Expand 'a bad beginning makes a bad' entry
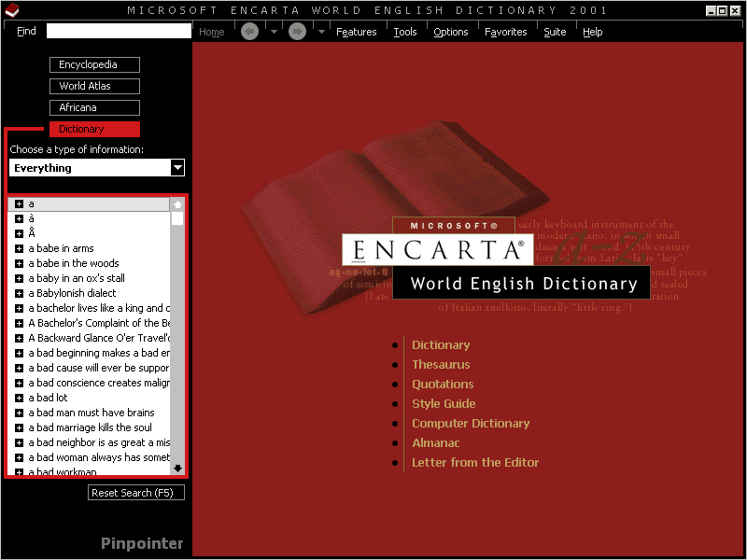 coord(19,353)
